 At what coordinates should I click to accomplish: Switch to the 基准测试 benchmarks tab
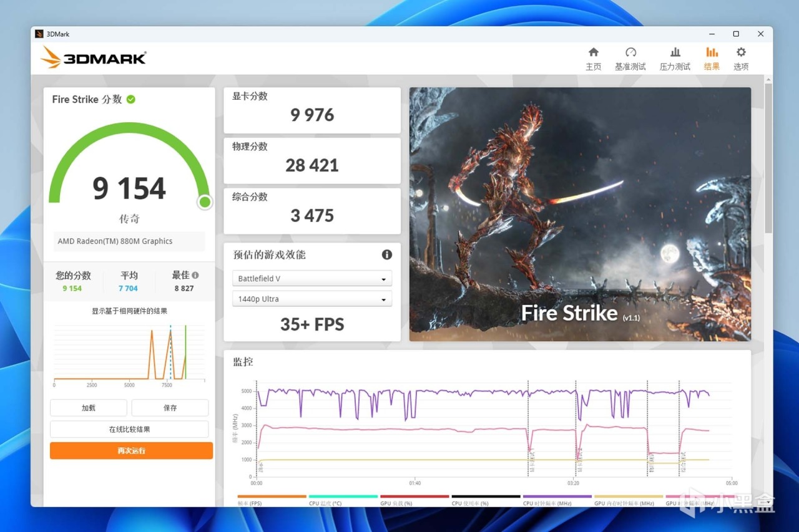pos(630,59)
